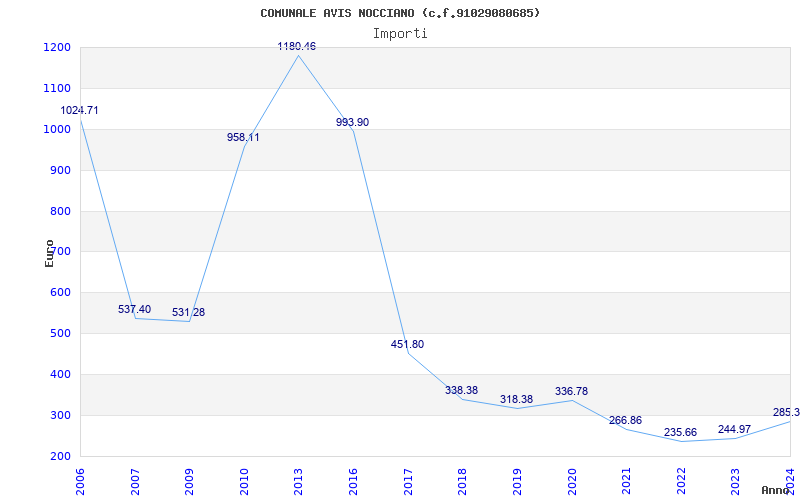Click the y-axis tick 900

pos(63,170)
